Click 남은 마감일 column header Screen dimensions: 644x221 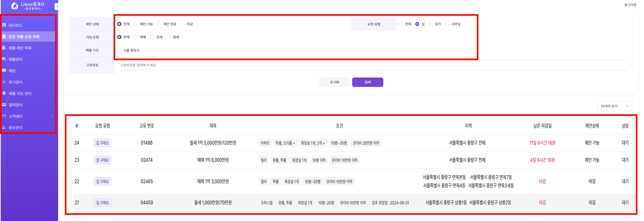[x=542, y=126]
